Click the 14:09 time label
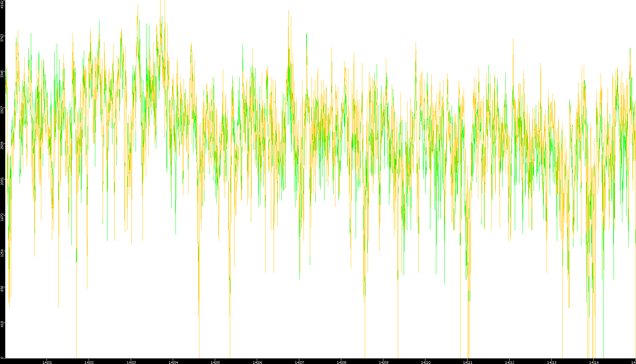 click(383, 362)
